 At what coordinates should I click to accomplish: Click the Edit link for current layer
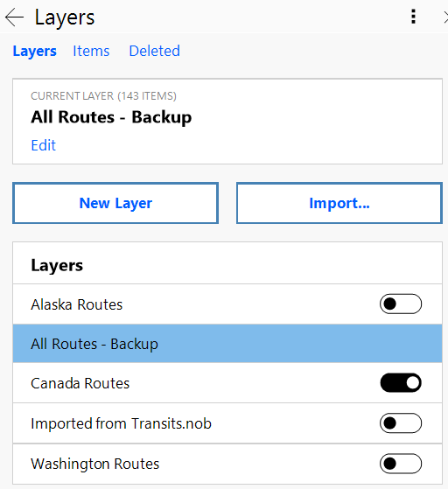click(x=44, y=145)
